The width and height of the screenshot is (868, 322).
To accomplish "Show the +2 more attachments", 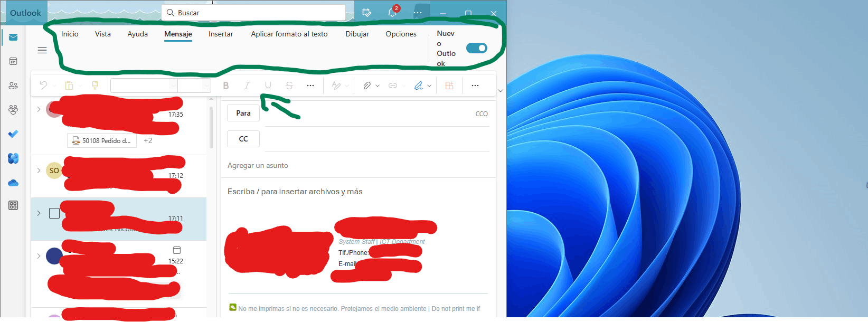I will [x=148, y=140].
